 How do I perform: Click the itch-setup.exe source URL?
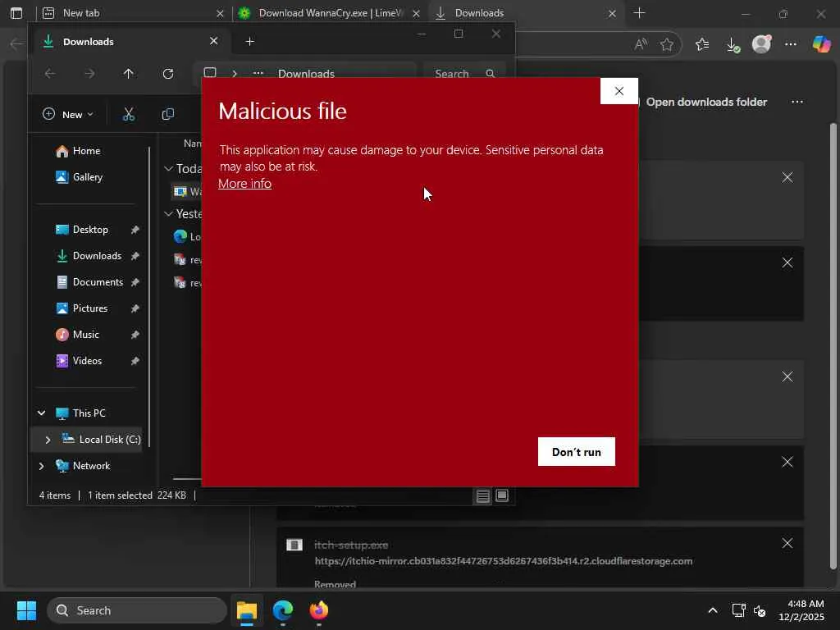tap(503, 561)
